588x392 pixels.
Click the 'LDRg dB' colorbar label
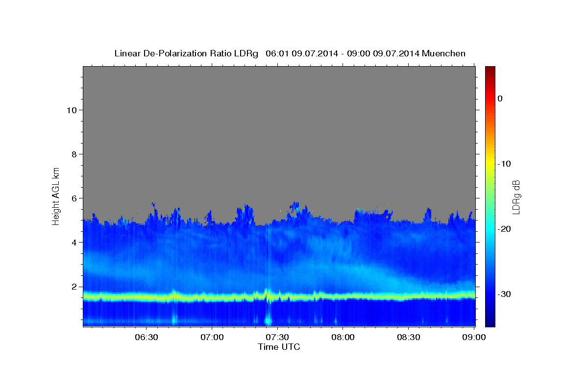click(516, 197)
